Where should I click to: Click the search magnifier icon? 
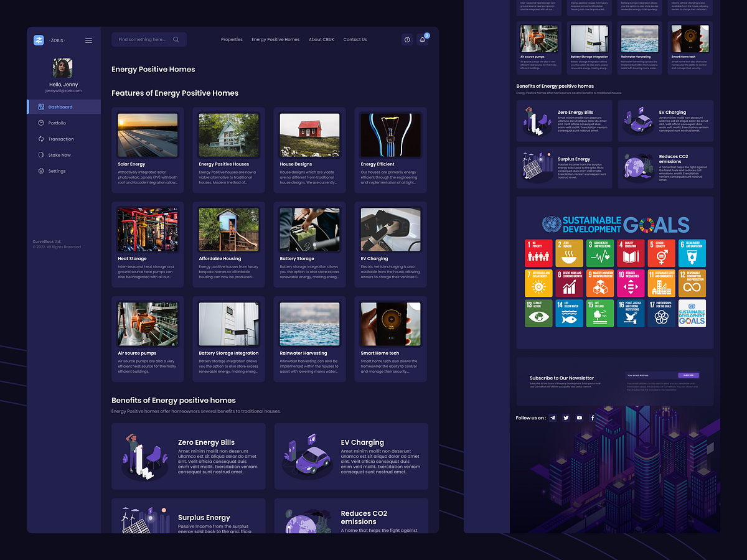coord(177,39)
